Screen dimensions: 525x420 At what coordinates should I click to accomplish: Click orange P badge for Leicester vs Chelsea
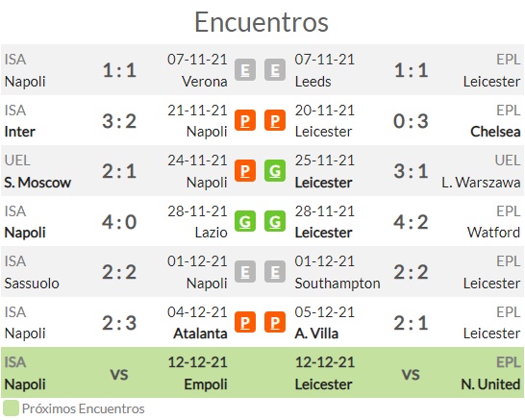coord(275,120)
